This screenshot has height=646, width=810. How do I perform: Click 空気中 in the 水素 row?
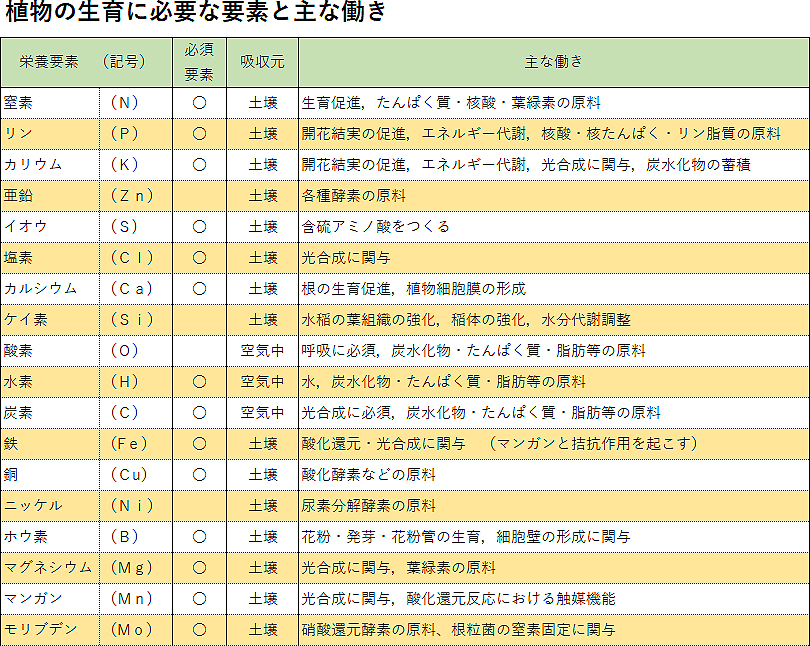(x=262, y=382)
